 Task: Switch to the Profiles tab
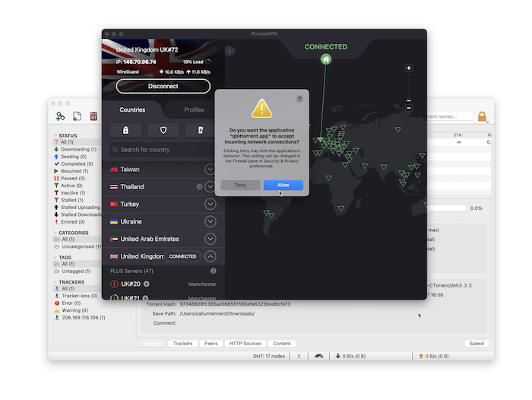click(194, 110)
